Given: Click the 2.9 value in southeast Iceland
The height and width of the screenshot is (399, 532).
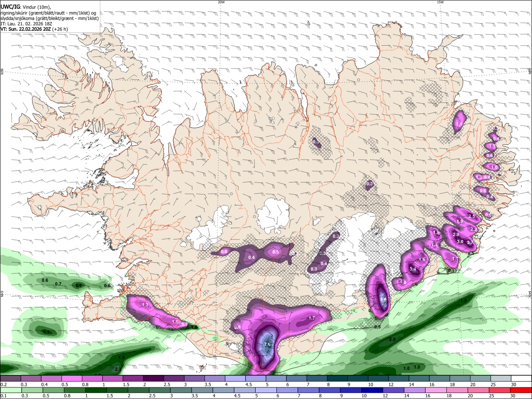Looking at the screenshot, I should [456, 235].
